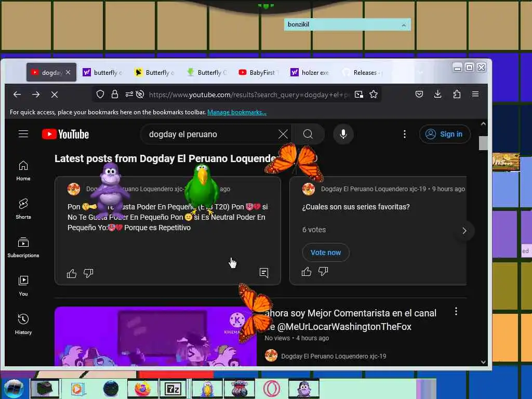The height and width of the screenshot is (399, 532).
Task: Like the Poder En Pequeño post
Action: pos(72,273)
